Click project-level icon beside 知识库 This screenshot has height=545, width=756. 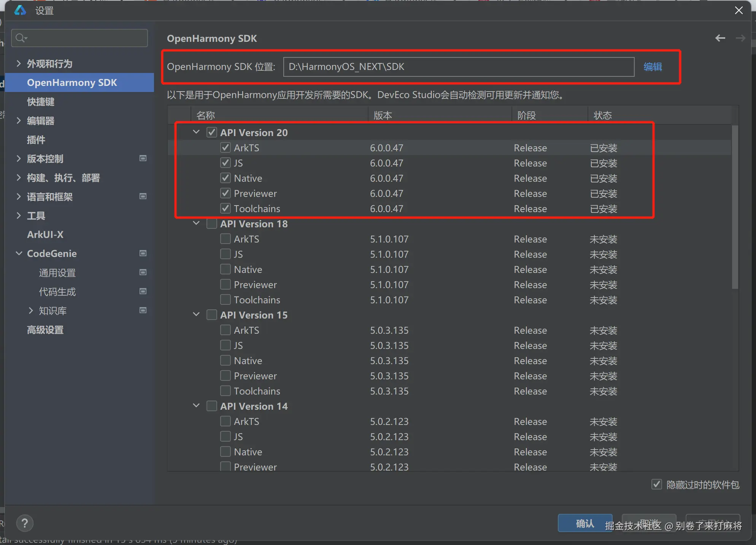[143, 311]
